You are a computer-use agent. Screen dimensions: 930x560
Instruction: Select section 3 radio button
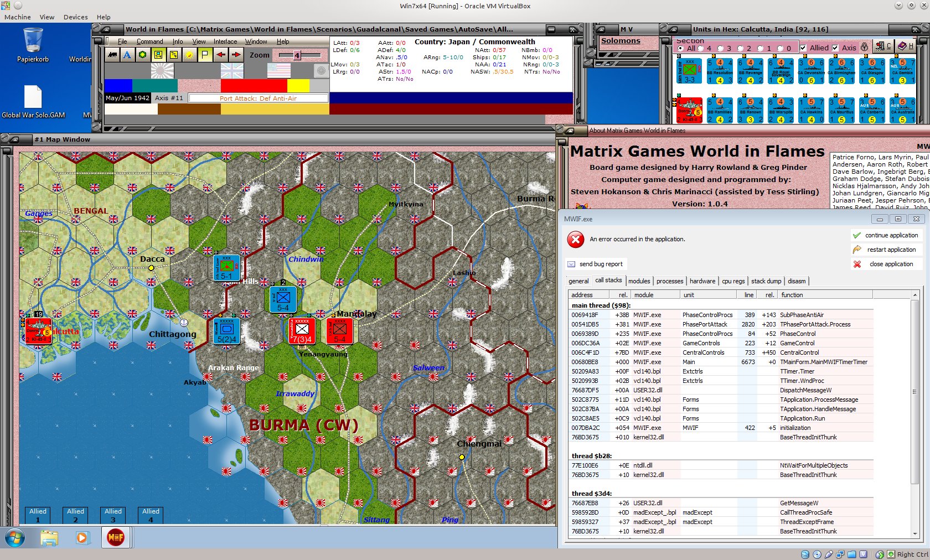721,48
